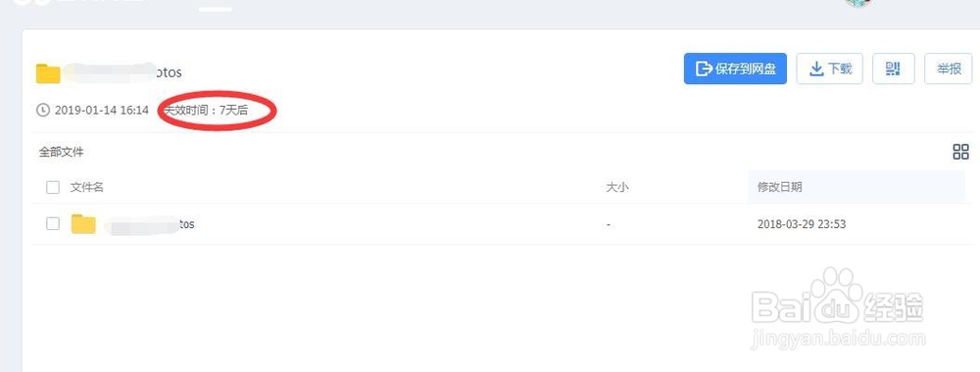Viewport: 980px width, 372px height.
Task: Tick the select-all checkbox beside 文件名
Action: pos(53,187)
